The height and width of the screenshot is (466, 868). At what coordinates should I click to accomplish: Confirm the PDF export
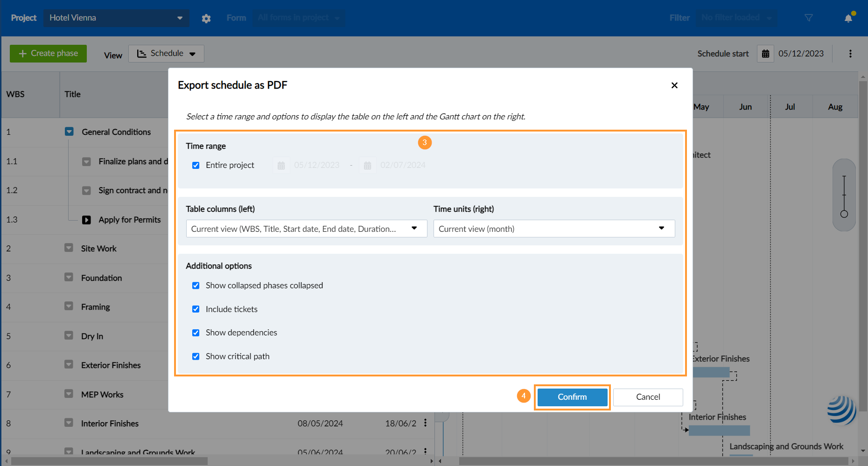[572, 397]
